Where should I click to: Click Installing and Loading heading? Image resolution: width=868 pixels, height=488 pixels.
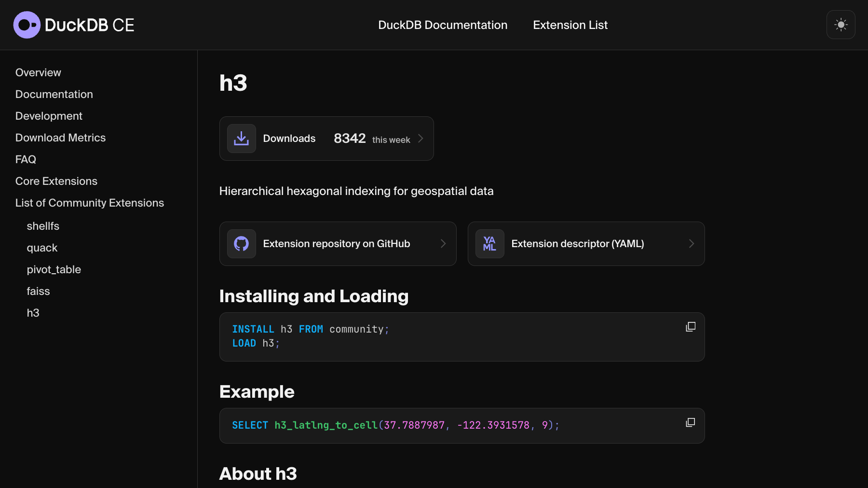314,296
